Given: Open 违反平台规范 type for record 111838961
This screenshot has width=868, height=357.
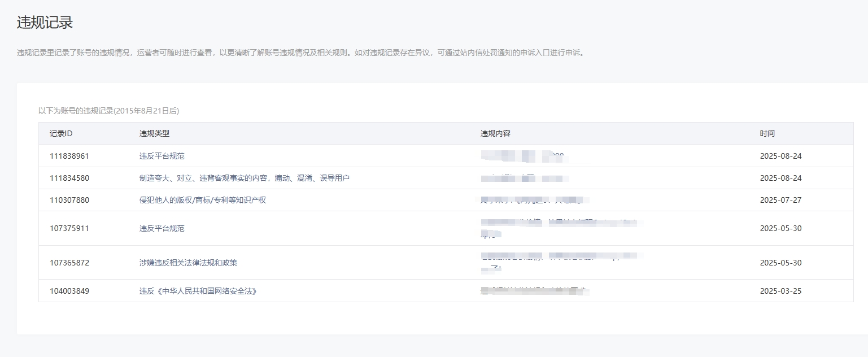Looking at the screenshot, I should (x=162, y=156).
